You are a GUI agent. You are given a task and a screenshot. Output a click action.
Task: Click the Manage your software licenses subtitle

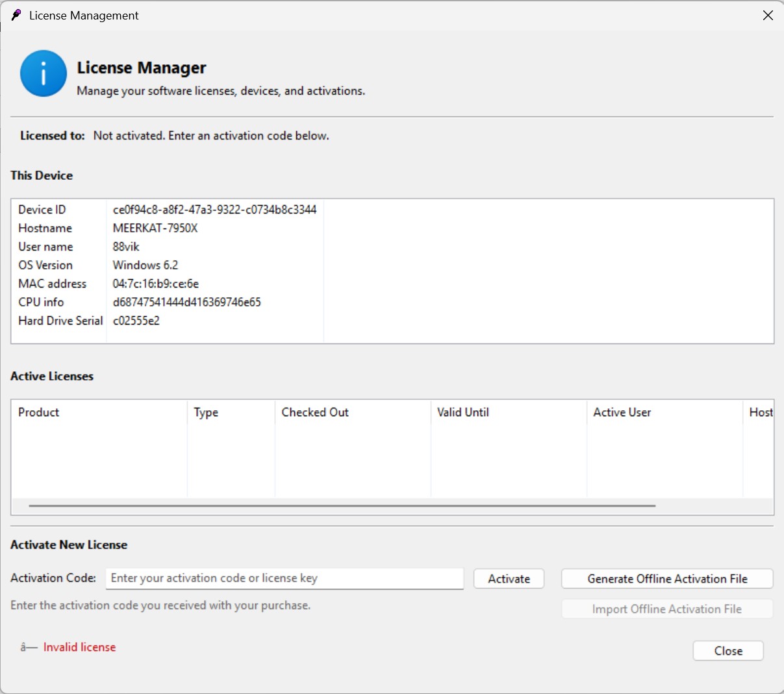(221, 91)
